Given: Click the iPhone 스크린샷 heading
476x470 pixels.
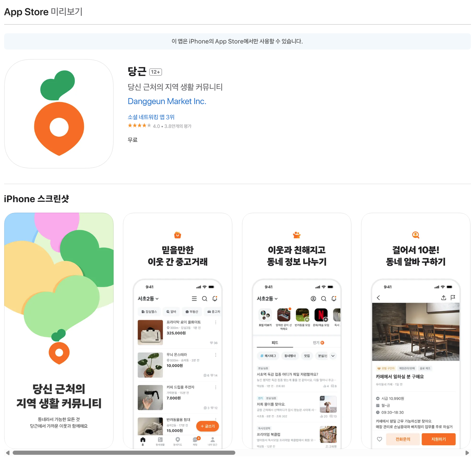Looking at the screenshot, I should 37,199.
